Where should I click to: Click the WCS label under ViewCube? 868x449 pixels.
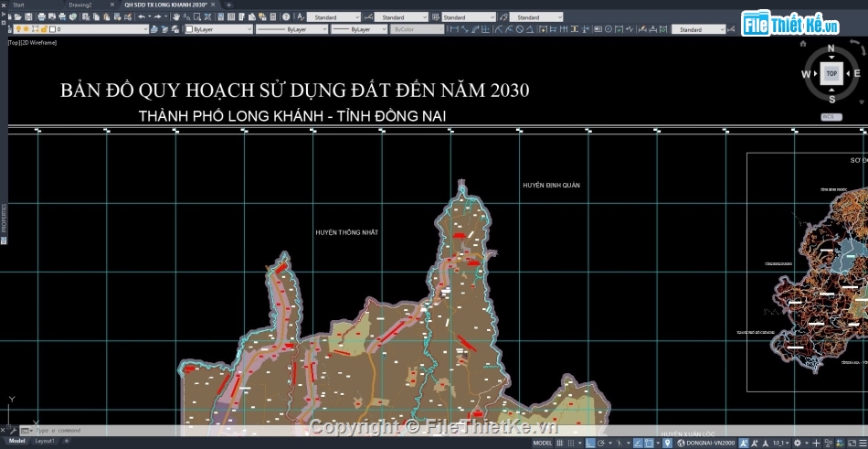831,117
